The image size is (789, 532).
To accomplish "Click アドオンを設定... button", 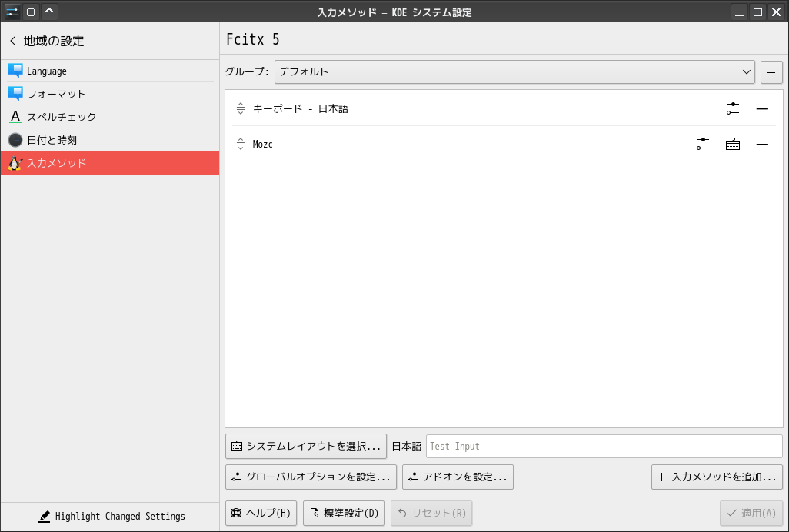I will pos(458,477).
